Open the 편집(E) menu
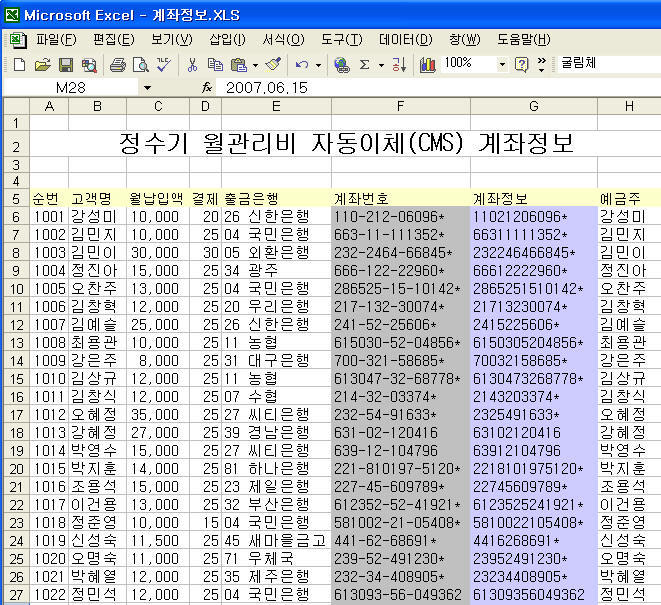Screen dimensions: 661x605 pos(113,40)
